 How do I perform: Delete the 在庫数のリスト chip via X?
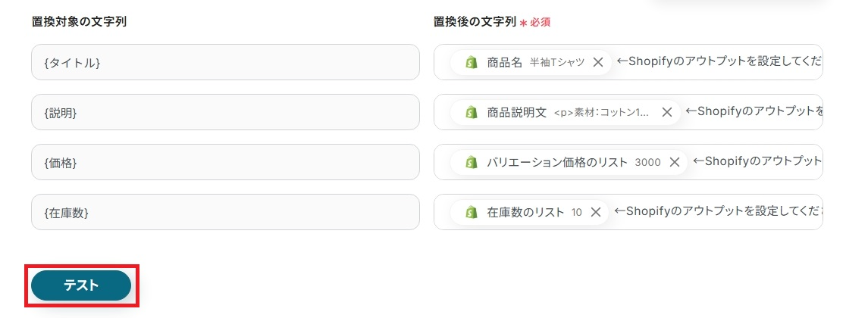[x=595, y=212]
